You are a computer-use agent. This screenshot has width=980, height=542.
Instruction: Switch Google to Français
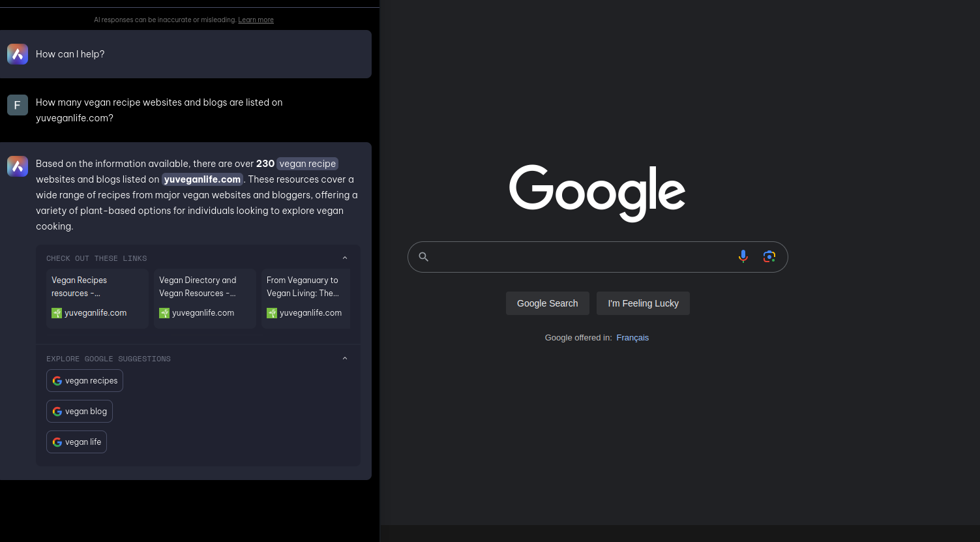632,338
